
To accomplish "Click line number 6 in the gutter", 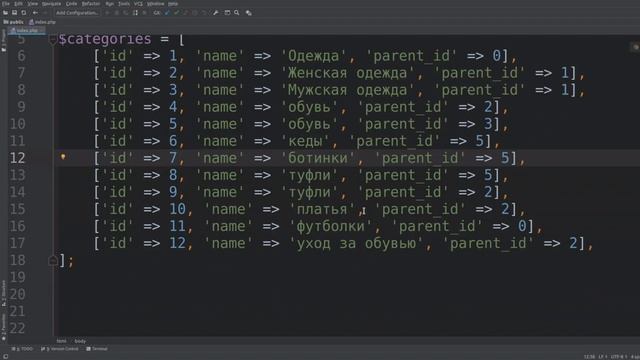I will [21, 56].
